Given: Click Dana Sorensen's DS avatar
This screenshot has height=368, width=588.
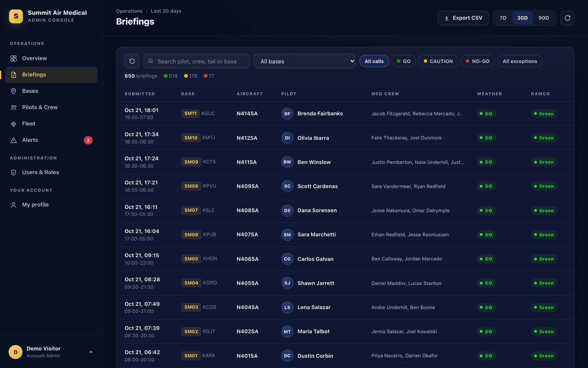Looking at the screenshot, I should tap(287, 210).
